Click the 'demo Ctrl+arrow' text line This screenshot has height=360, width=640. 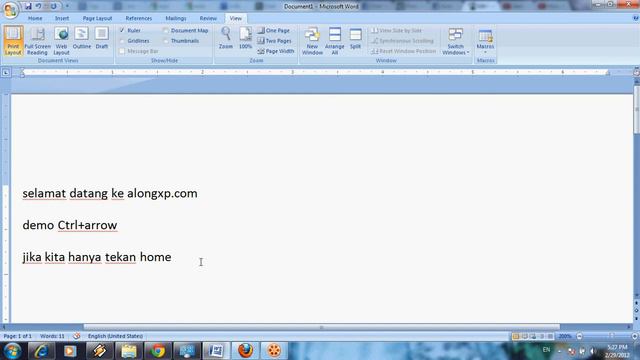[x=70, y=225]
